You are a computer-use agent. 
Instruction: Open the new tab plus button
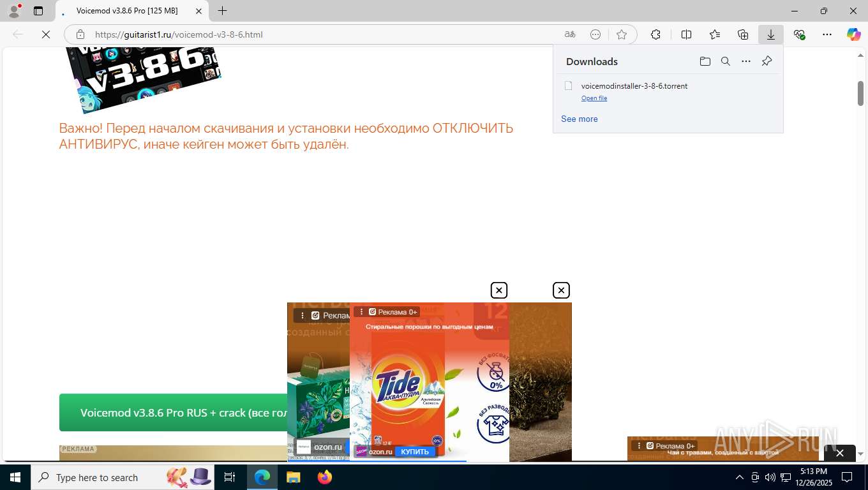click(222, 11)
